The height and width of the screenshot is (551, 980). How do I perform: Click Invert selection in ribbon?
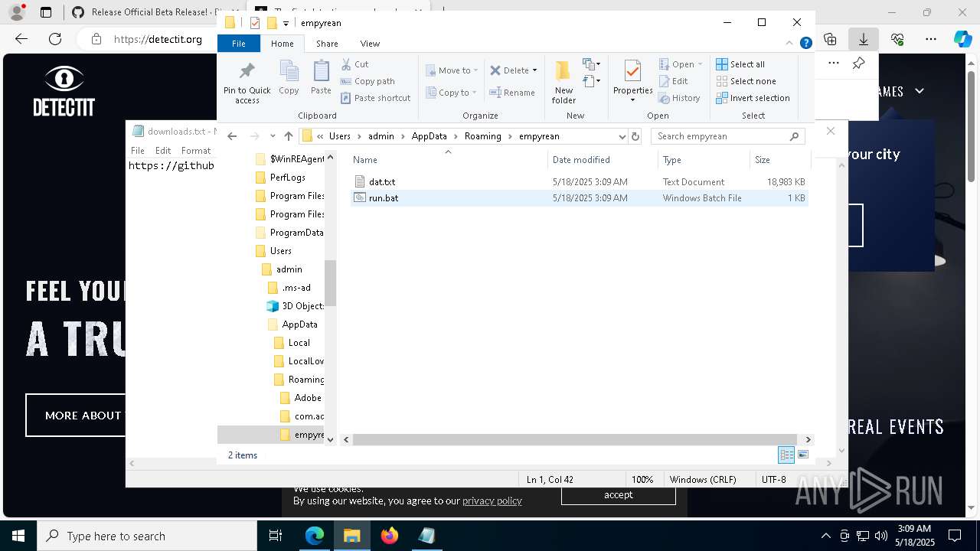[x=753, y=98]
